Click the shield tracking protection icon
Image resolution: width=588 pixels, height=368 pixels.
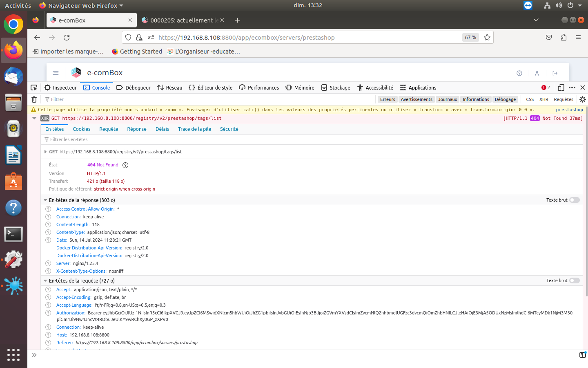(x=128, y=37)
